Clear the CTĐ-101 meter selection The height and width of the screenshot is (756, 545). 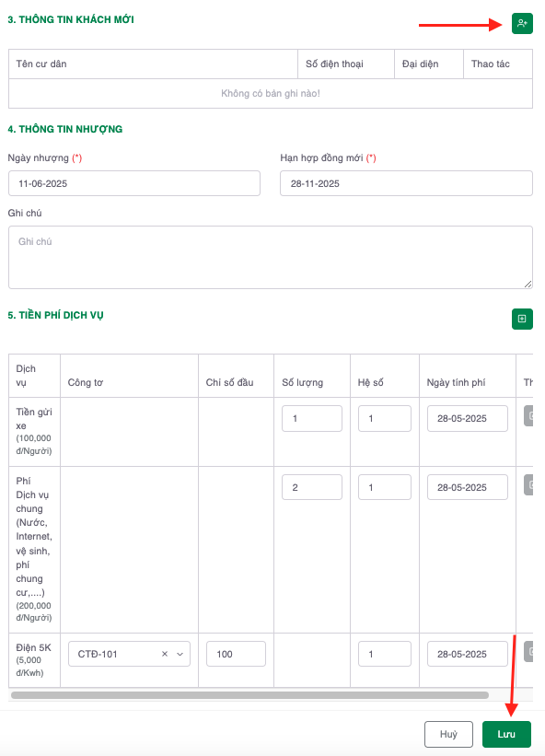pyautogui.click(x=165, y=654)
